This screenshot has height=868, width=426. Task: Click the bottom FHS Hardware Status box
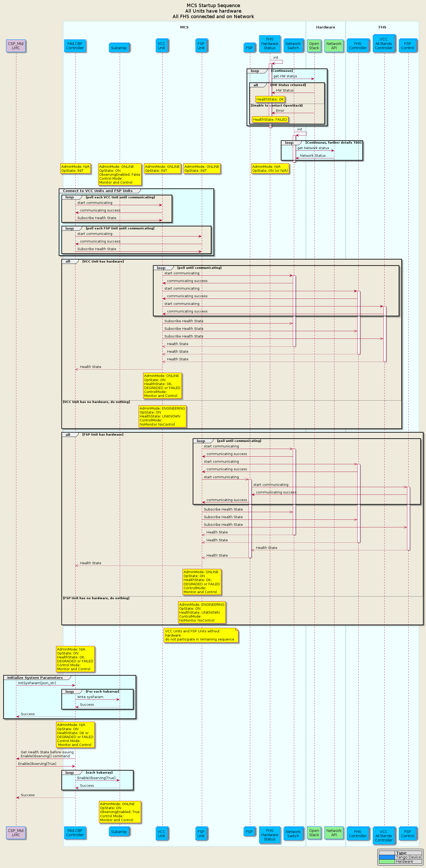[270, 835]
